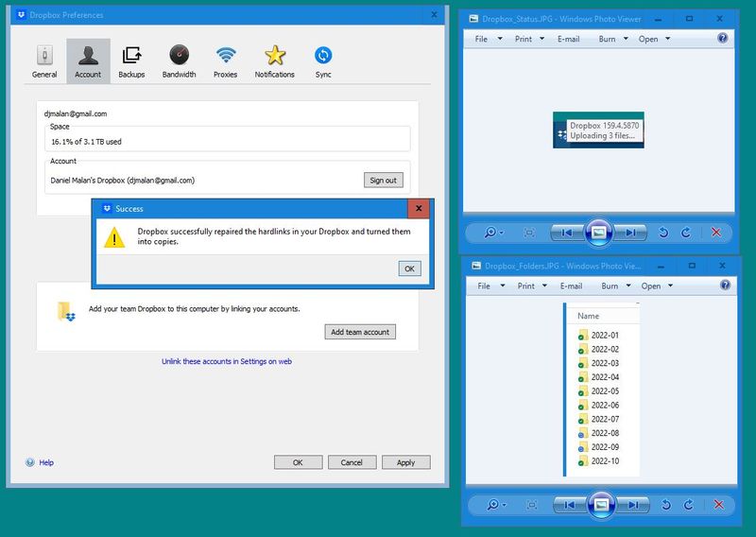Delete image in Dropbox_Folders viewer

point(719,505)
